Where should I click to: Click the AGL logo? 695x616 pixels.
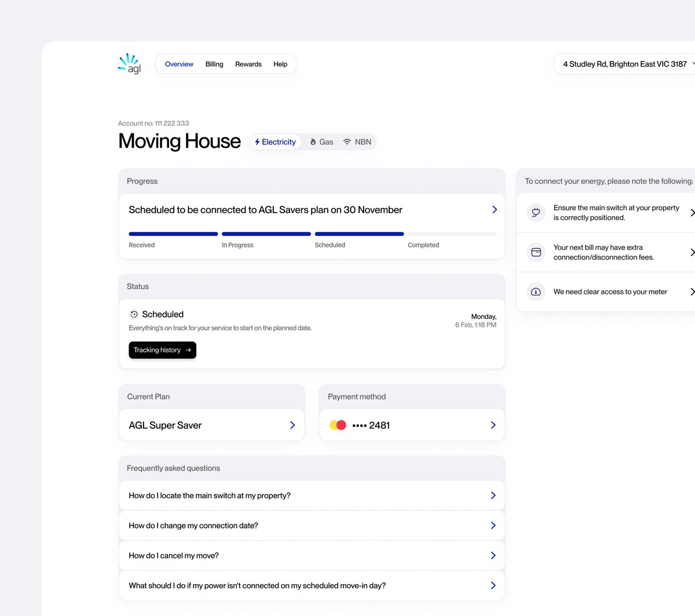tap(129, 64)
